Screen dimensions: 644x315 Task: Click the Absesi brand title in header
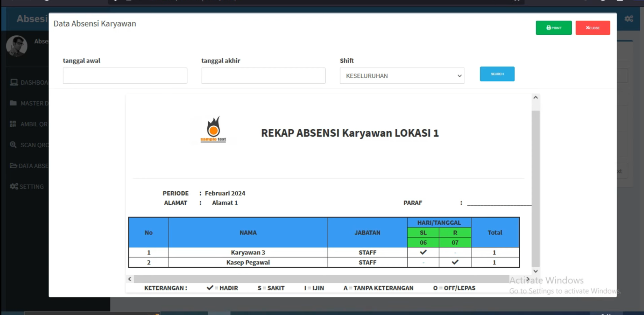pos(32,19)
